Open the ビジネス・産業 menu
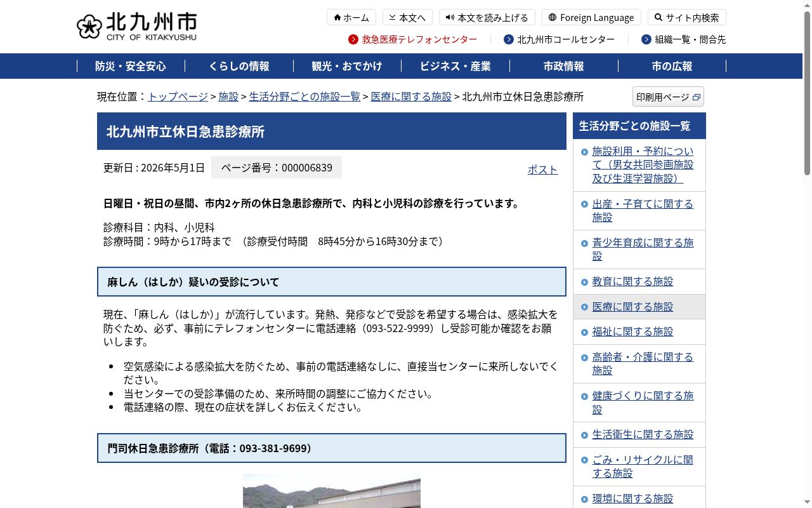The image size is (812, 508). coord(455,66)
